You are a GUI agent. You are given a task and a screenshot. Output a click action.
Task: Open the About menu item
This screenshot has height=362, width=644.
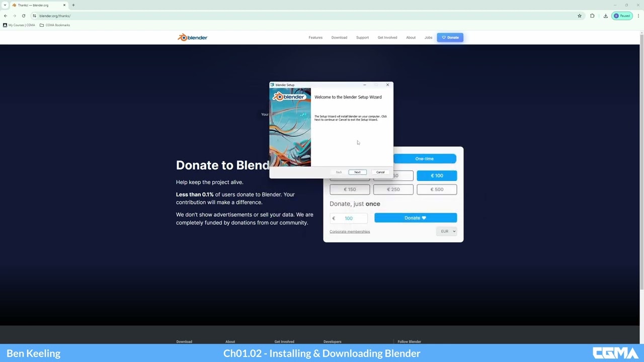(x=411, y=38)
